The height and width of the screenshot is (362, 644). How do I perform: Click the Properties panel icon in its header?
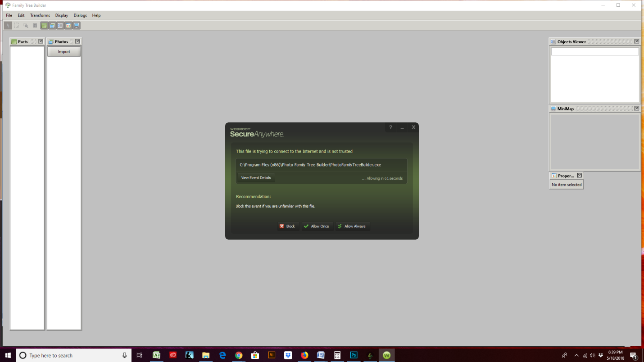pos(554,176)
